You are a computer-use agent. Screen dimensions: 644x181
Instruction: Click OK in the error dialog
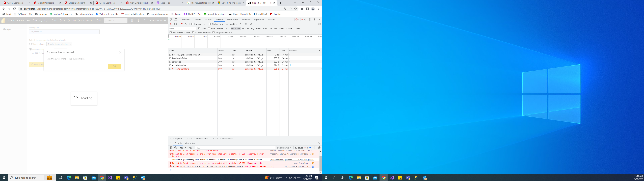click(114, 66)
